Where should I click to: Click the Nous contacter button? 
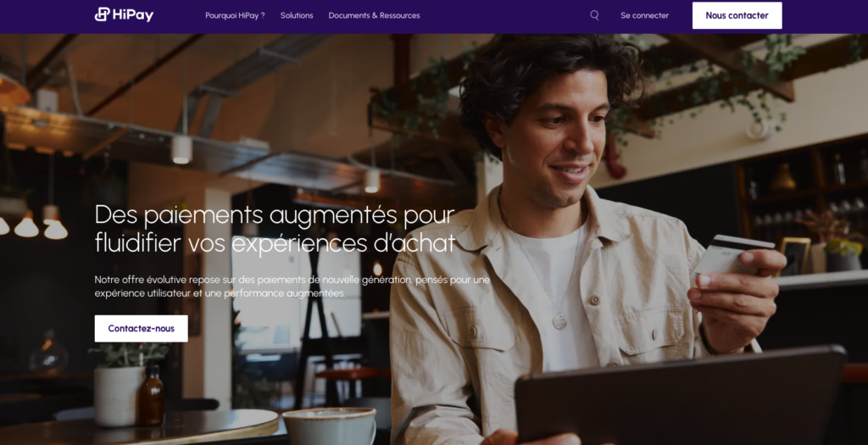click(x=737, y=15)
